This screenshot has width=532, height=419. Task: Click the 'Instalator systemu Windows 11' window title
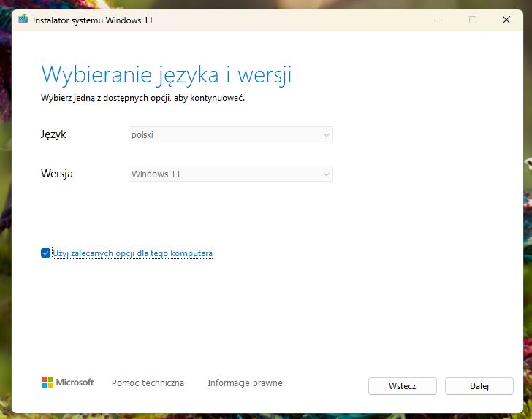click(93, 20)
